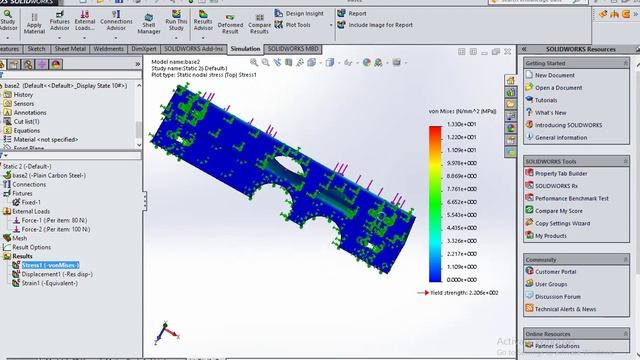Show the Deformed Result
640x360 pixels.
[230, 24]
